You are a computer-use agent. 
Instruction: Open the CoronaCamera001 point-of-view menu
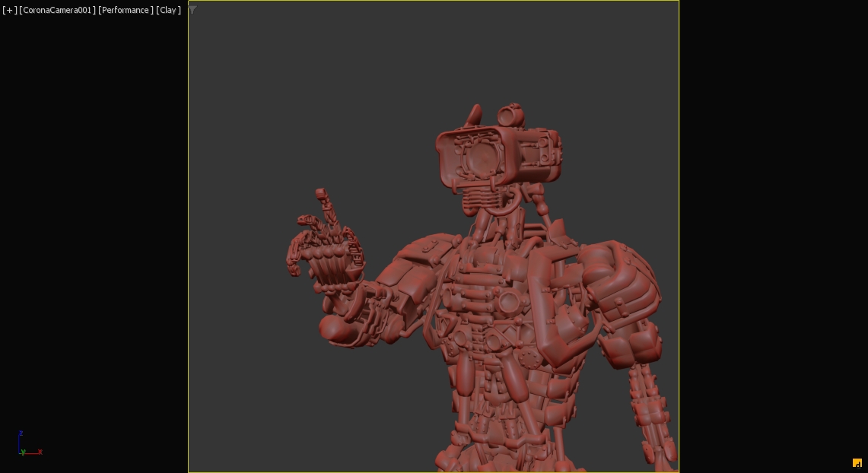click(x=58, y=10)
